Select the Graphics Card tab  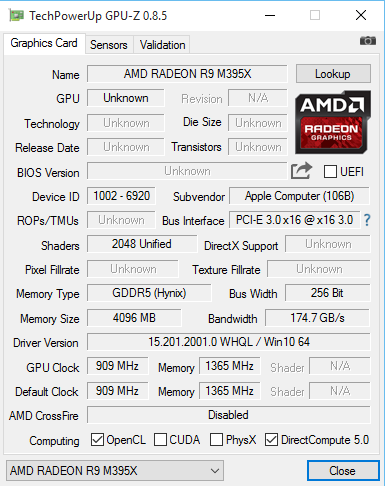[44, 43]
